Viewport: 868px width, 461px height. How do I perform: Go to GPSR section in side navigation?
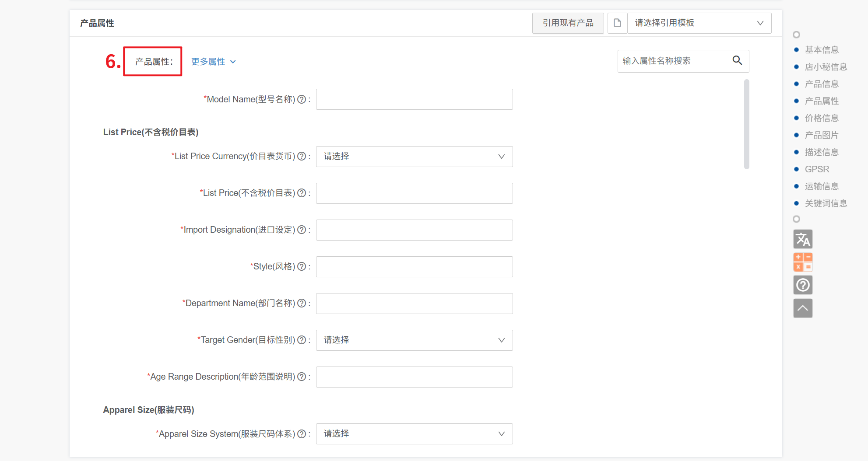pos(817,169)
